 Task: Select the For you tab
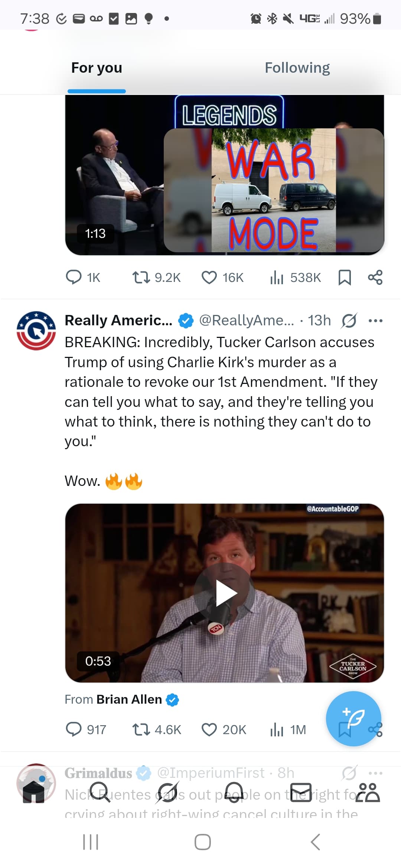point(97,68)
